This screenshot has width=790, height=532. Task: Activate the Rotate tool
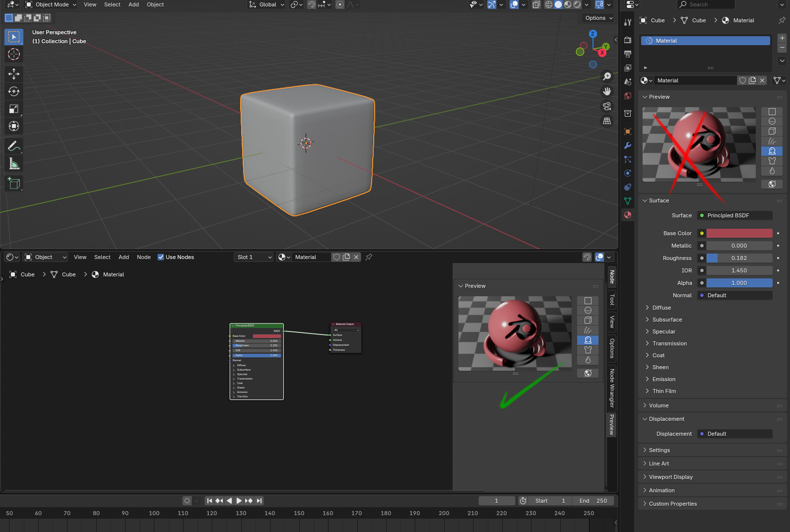(14, 91)
